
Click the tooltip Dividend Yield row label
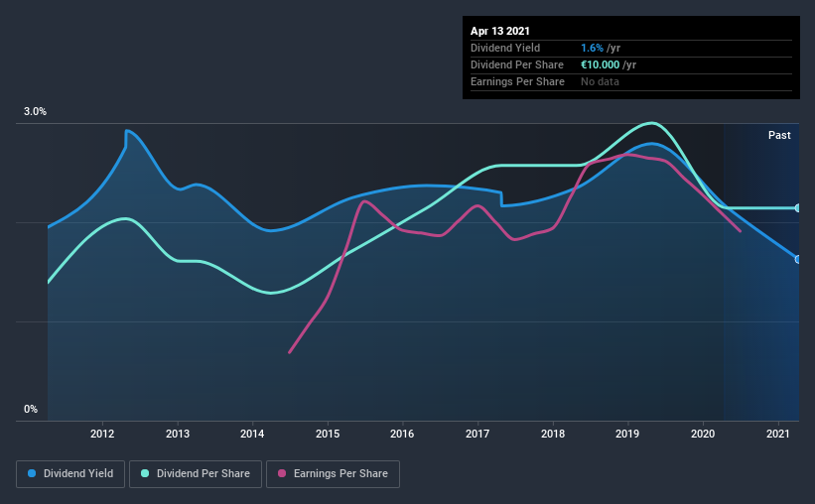coord(505,48)
